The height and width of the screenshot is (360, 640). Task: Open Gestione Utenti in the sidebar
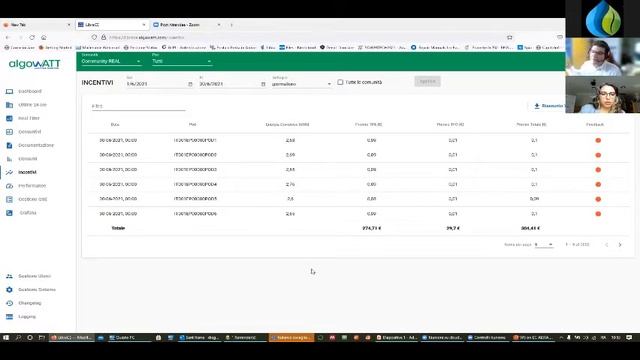click(28, 276)
